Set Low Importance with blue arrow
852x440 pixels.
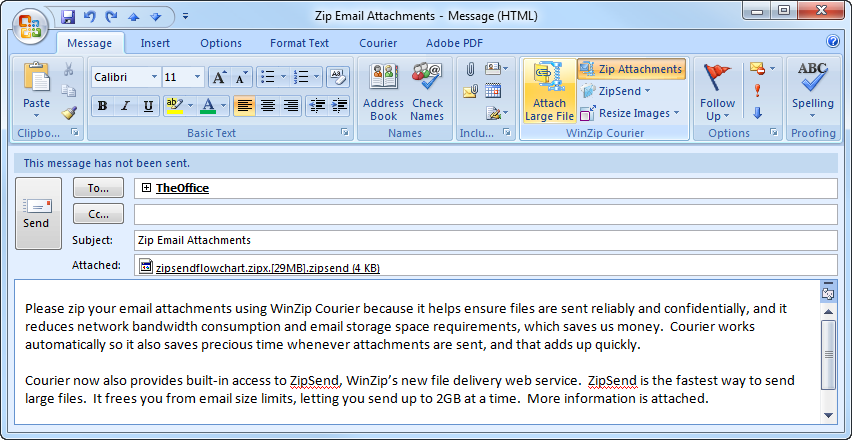click(x=757, y=112)
